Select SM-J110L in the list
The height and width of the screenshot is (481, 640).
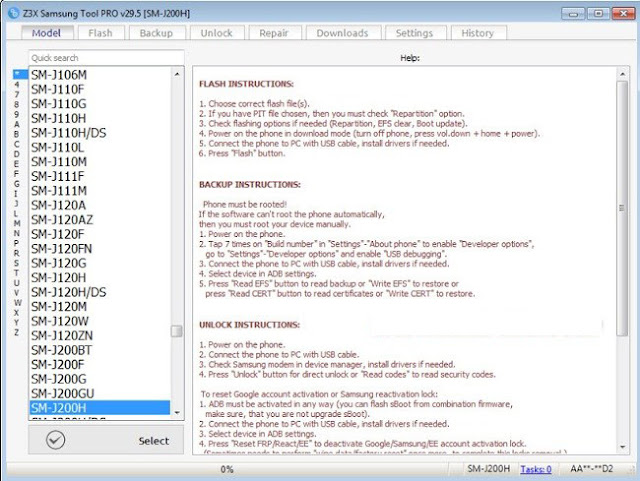tap(100, 147)
